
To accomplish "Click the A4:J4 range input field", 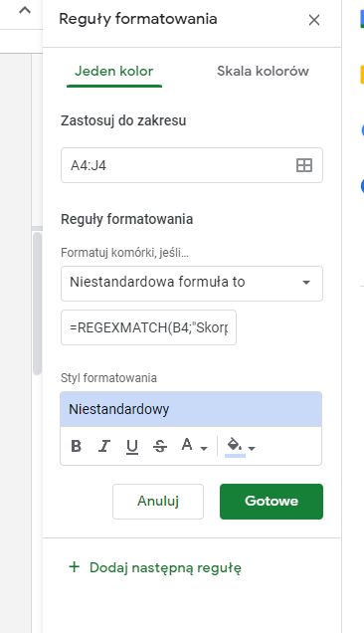I will point(192,165).
